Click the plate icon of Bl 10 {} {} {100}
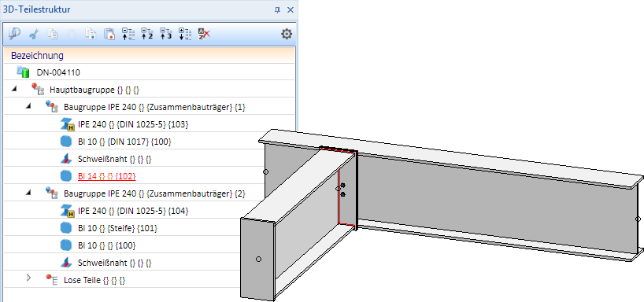 click(x=66, y=245)
